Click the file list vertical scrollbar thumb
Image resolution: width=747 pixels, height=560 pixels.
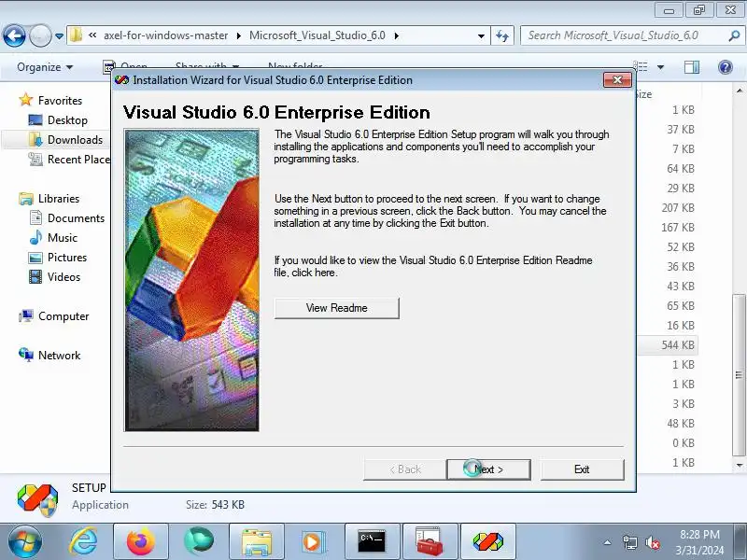739,375
